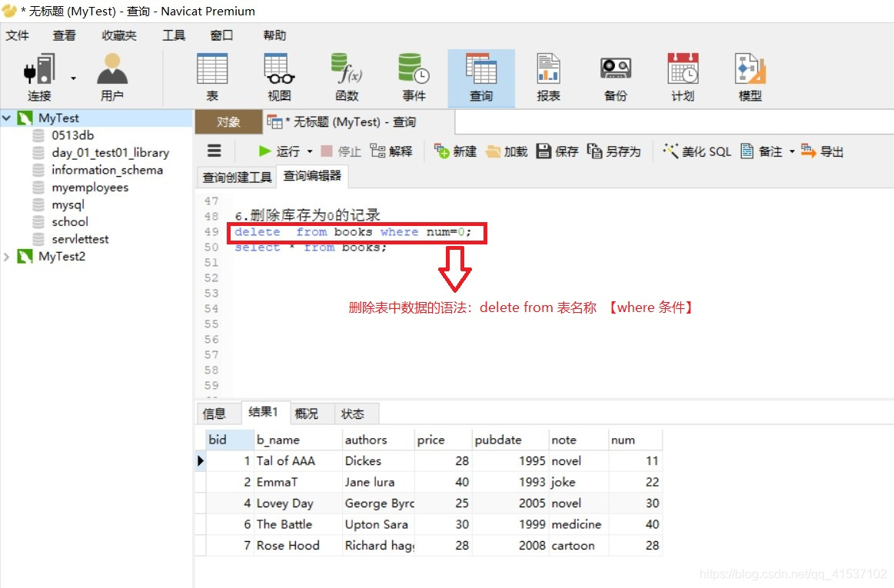Open the 查看 menu

(65, 35)
